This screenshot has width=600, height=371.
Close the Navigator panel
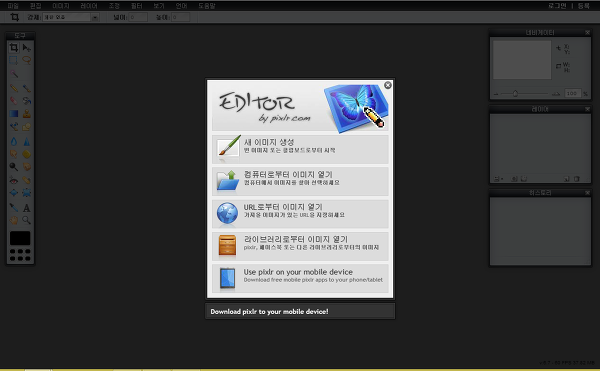click(587, 33)
